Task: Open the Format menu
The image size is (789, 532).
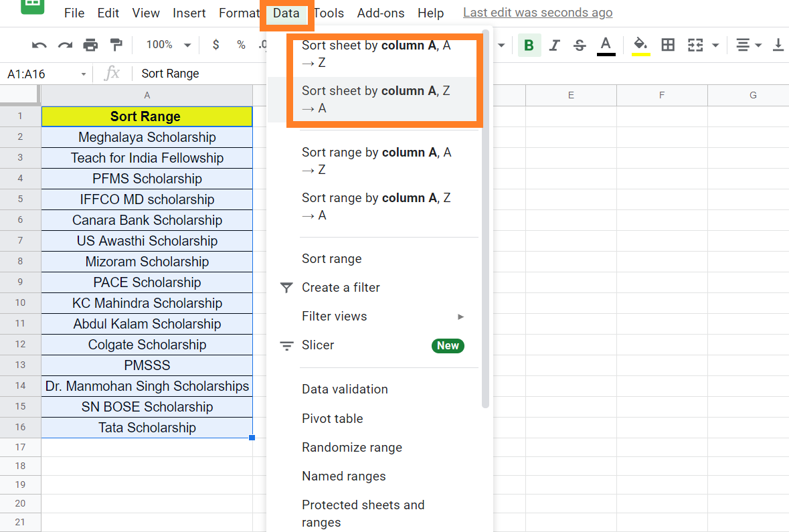Action: [238, 13]
